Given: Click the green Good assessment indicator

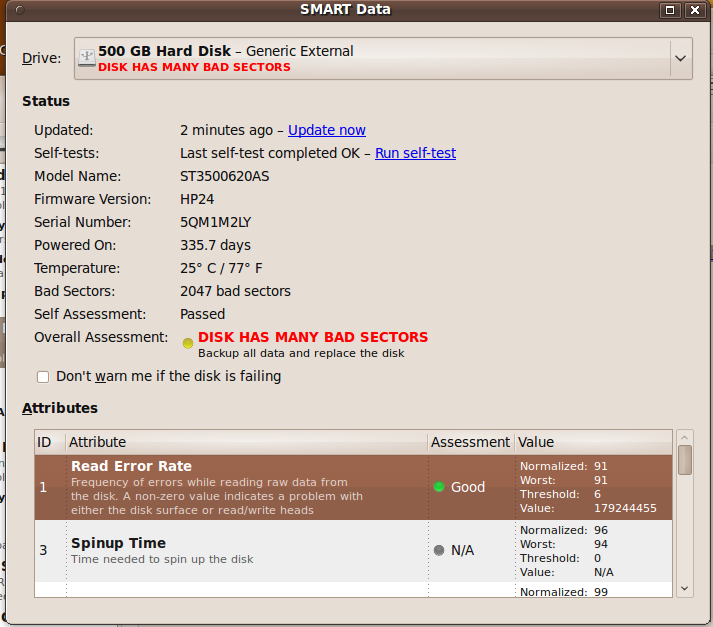Looking at the screenshot, I should [x=438, y=487].
